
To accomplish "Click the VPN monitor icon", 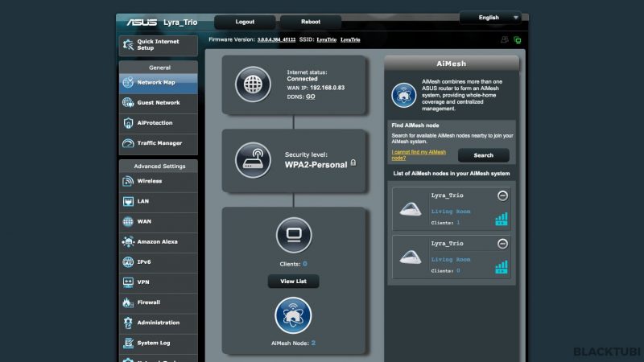I will tap(128, 282).
